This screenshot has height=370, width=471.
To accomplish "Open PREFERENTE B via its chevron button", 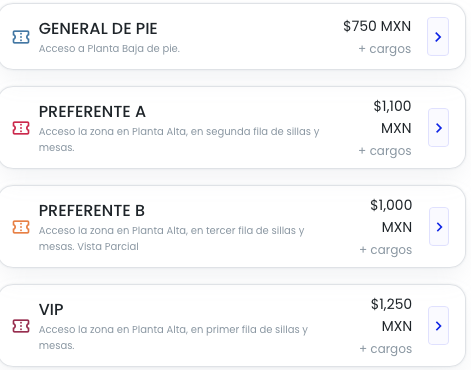I will coord(439,227).
